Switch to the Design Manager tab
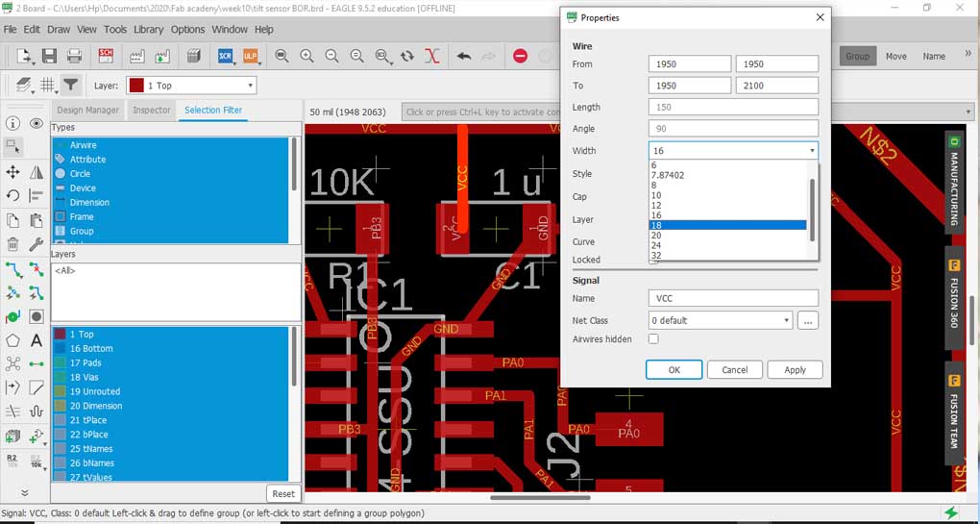The image size is (980, 524). 87,110
